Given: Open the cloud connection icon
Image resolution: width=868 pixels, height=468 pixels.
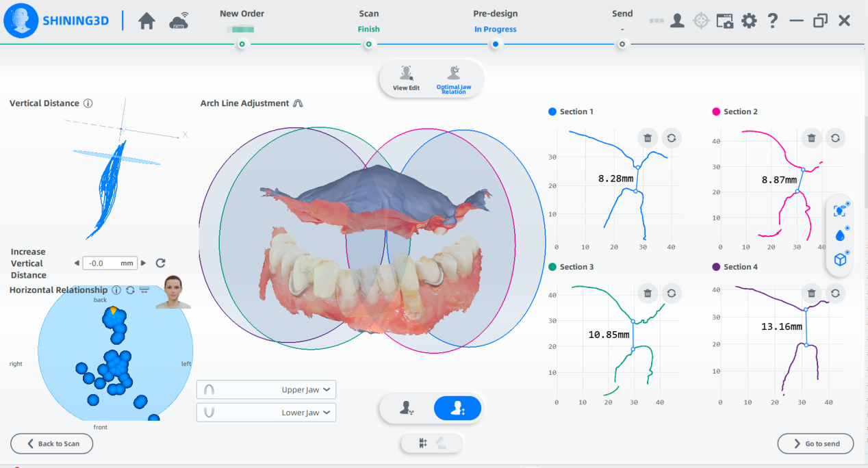Looking at the screenshot, I should (x=179, y=21).
